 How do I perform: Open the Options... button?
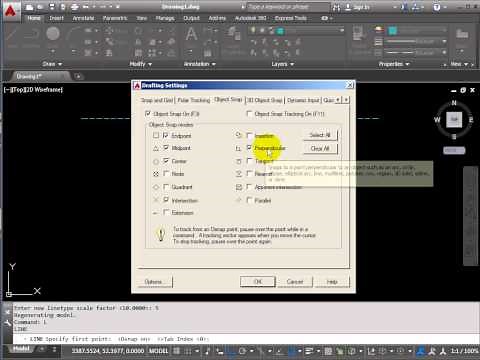155,282
